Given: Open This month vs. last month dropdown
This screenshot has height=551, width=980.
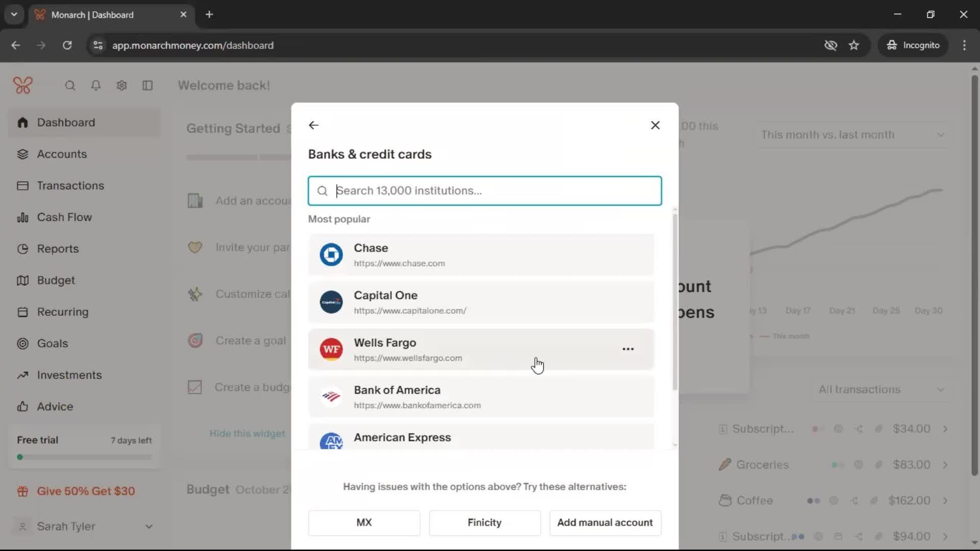Looking at the screenshot, I should pos(852,135).
